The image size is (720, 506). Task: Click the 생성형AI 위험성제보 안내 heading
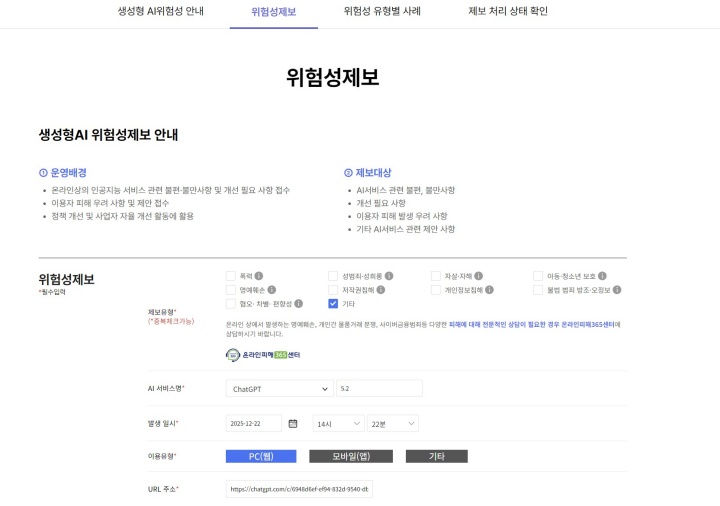point(108,135)
